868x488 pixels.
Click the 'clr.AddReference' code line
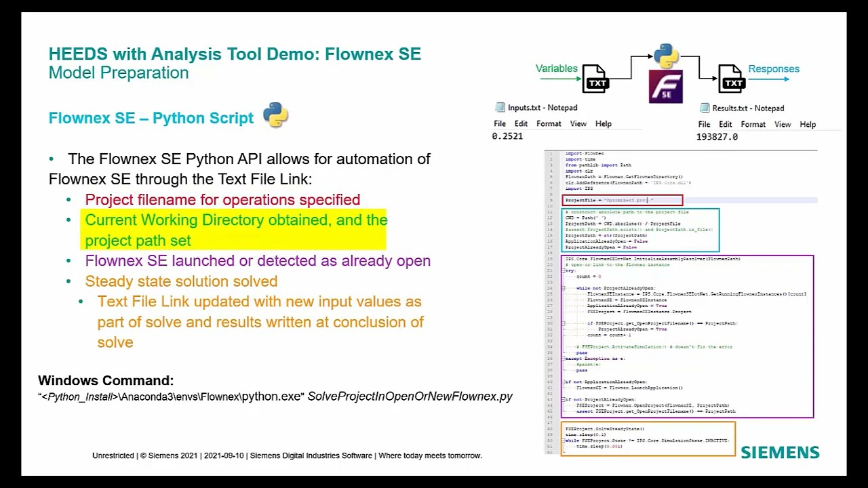[x=628, y=182]
